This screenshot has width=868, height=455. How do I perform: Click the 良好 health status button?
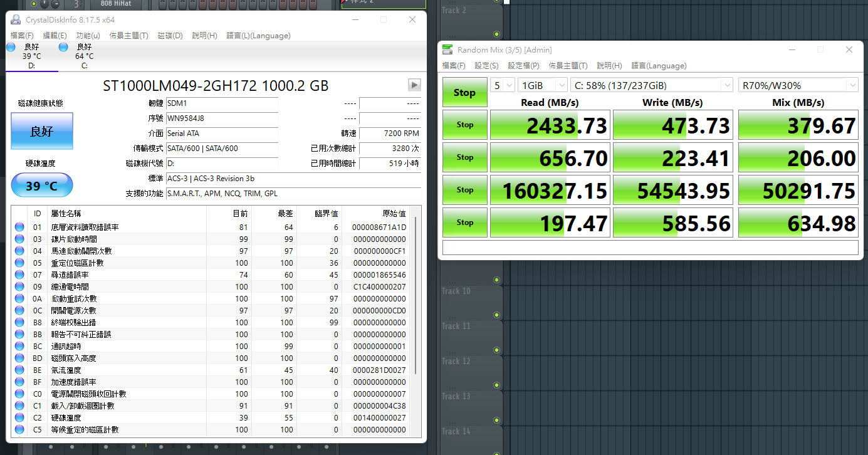42,131
